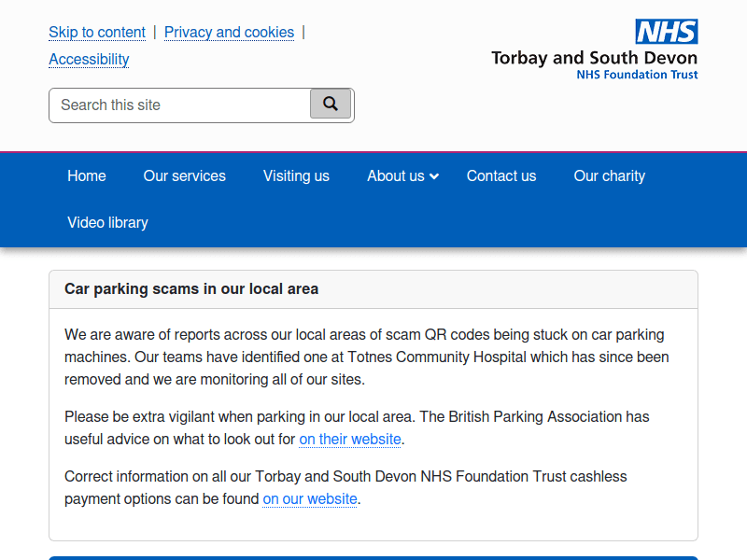Click the Totnes Community Hospital scam paragraph
Screen dimensions: 747x560
(x=366, y=357)
